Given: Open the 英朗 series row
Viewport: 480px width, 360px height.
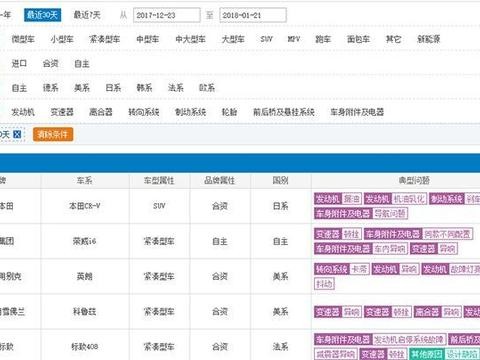Looking at the screenshot, I should tap(85, 276).
